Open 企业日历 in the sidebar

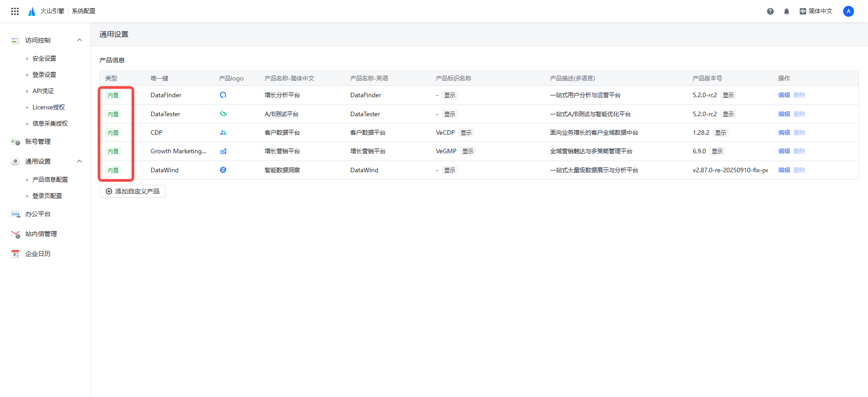pyautogui.click(x=38, y=254)
